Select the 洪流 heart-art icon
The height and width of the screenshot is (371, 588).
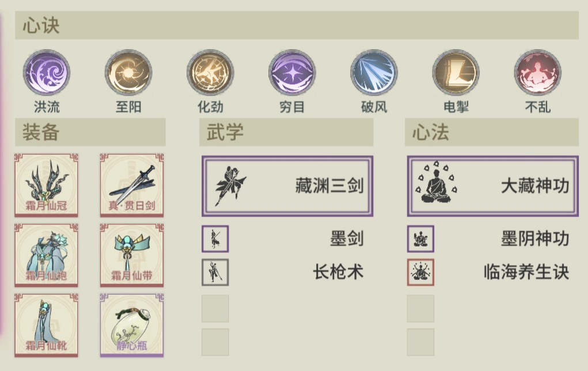[47, 73]
